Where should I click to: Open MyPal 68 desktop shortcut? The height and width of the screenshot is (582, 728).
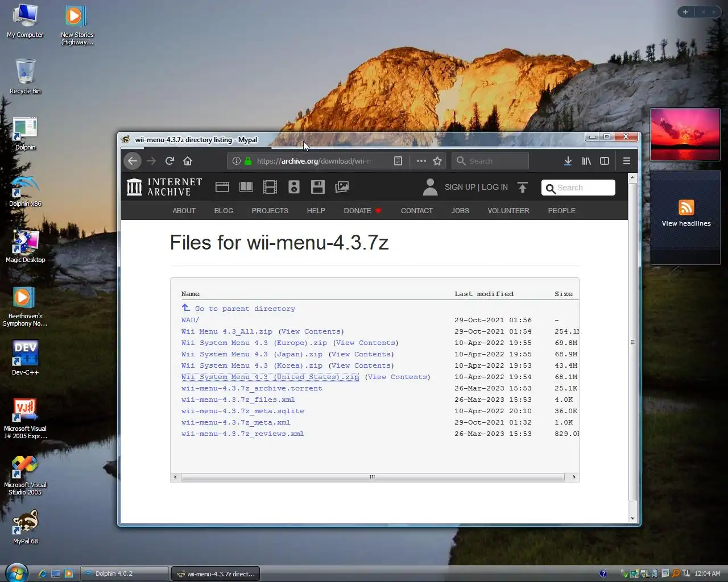(x=25, y=527)
